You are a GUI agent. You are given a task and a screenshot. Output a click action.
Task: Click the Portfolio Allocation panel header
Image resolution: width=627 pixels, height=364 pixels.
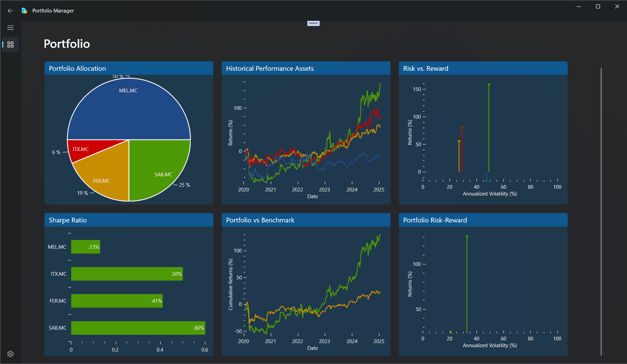click(x=129, y=68)
